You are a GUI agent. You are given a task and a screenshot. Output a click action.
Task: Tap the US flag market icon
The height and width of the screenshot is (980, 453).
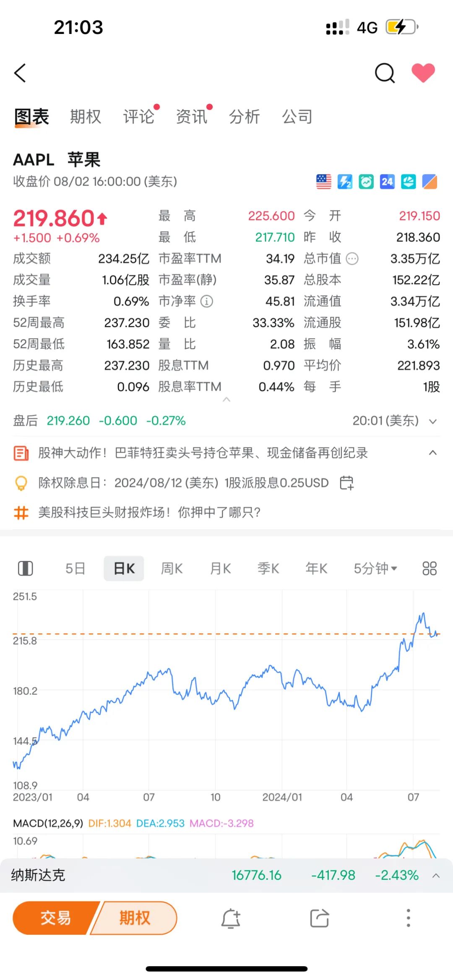click(323, 182)
